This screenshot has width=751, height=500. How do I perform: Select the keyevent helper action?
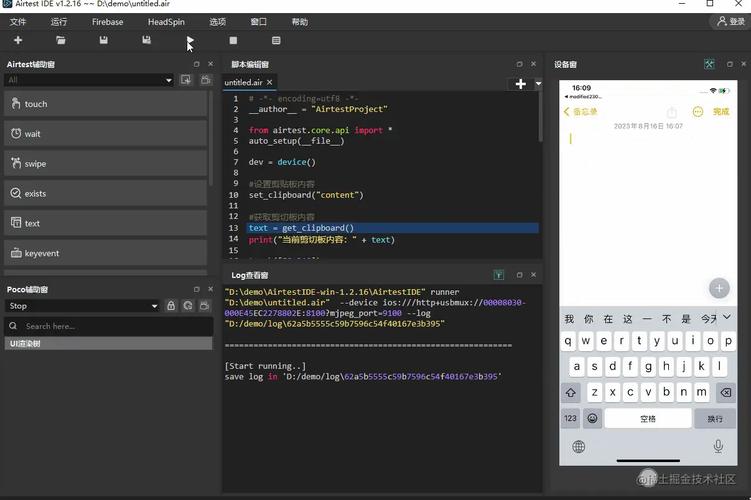[x=106, y=253]
